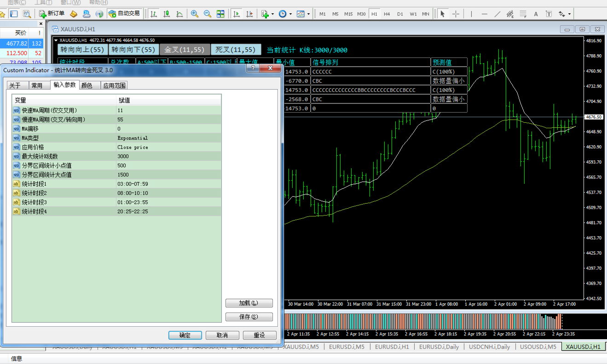Toggle chart auto-scroll icon
Screen dimensions: 607x364
[237, 14]
